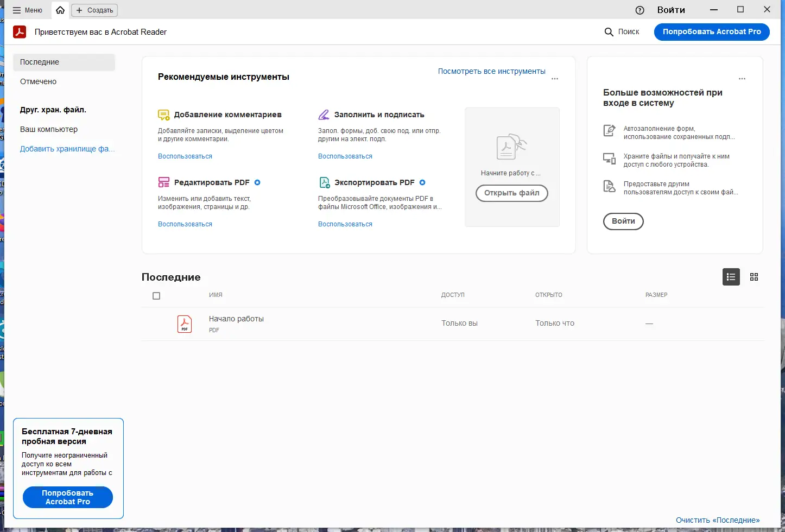Click the premium badge next to Редактировать PDF
Viewport: 785px width, 532px height.
tap(257, 182)
